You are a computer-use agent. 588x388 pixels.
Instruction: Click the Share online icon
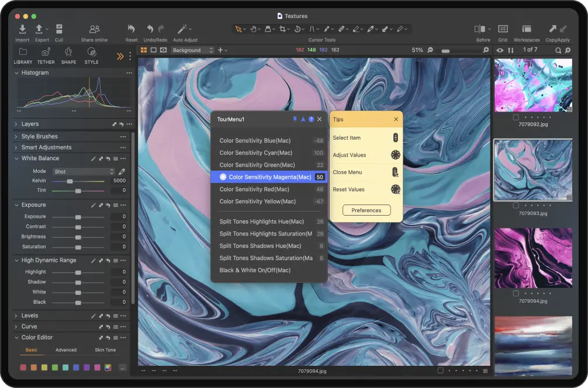pos(94,29)
